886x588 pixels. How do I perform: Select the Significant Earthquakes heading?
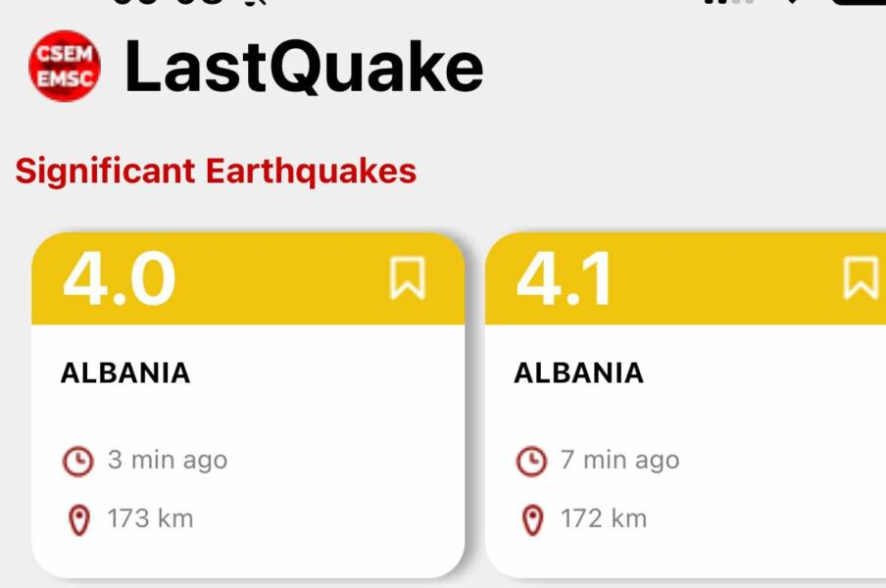pyautogui.click(x=216, y=171)
